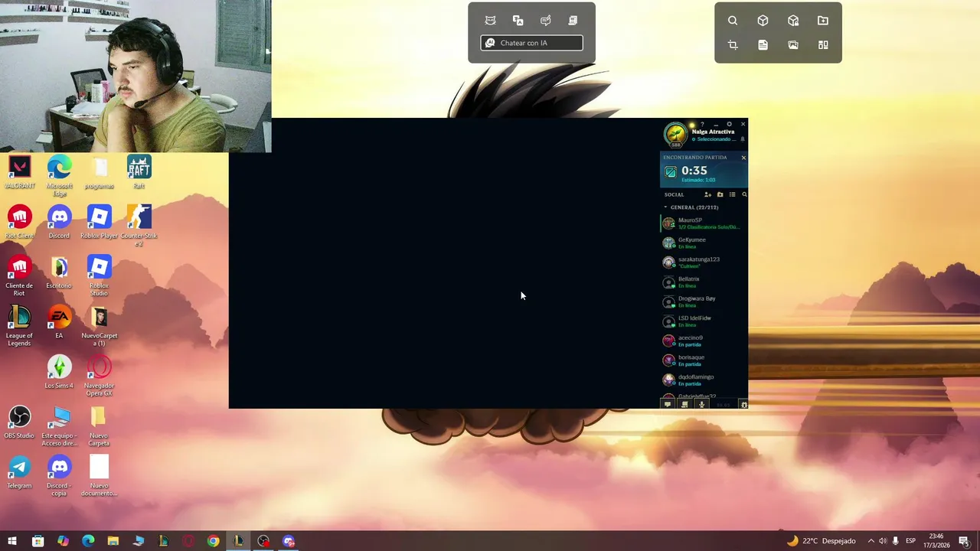Image resolution: width=980 pixels, height=551 pixels.
Task: Open the OBS Studio desktop shortcut
Action: 19,422
